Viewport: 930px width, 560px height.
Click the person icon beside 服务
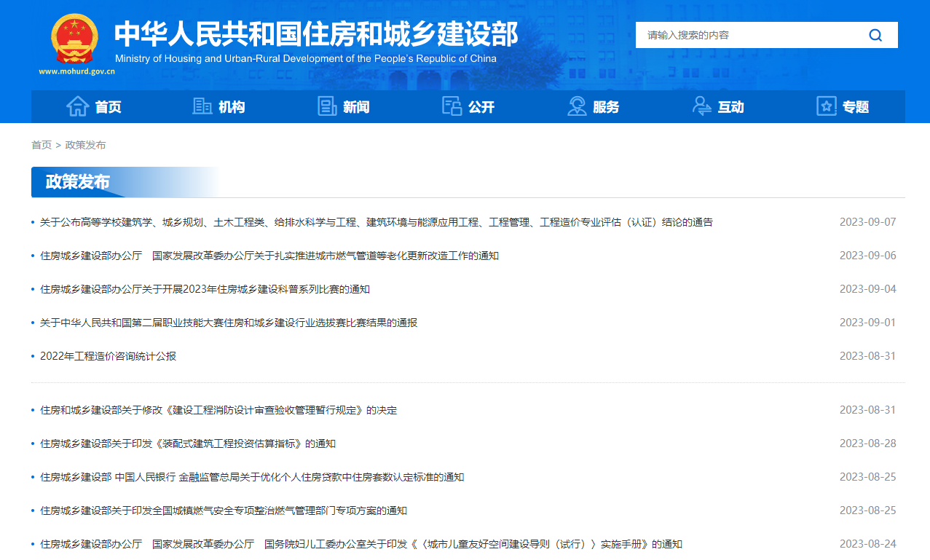(577, 106)
